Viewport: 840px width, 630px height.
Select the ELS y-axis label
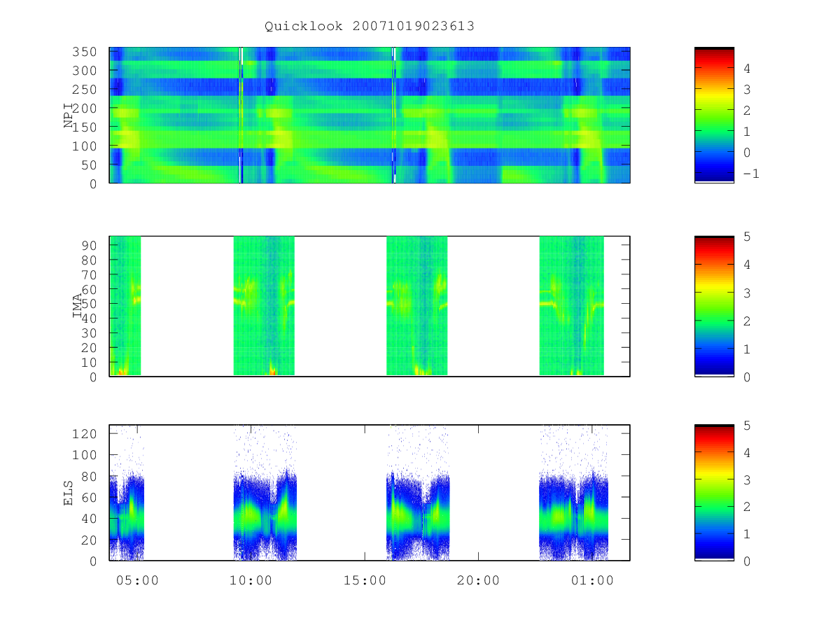69,493
